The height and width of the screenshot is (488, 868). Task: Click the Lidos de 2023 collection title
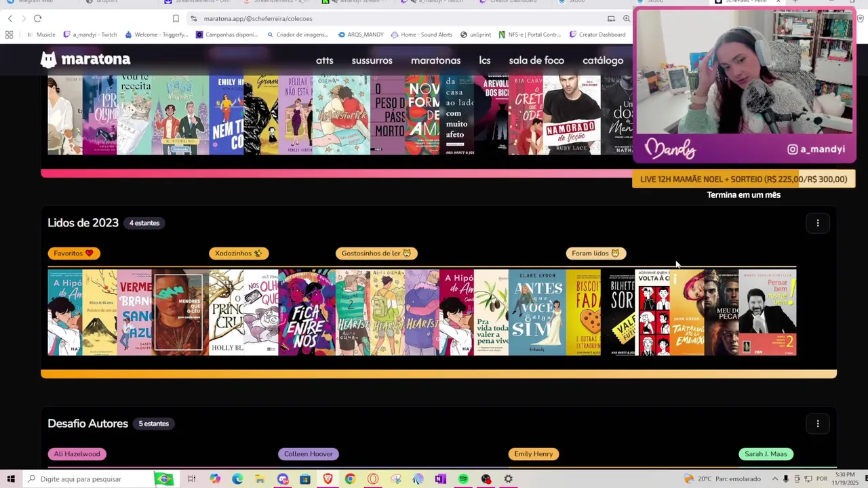pyautogui.click(x=83, y=223)
